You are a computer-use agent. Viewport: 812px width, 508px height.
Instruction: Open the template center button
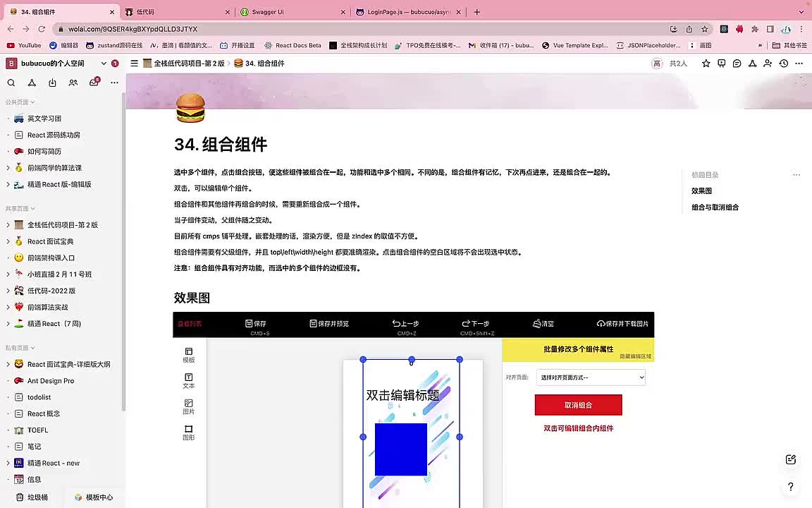(94, 497)
